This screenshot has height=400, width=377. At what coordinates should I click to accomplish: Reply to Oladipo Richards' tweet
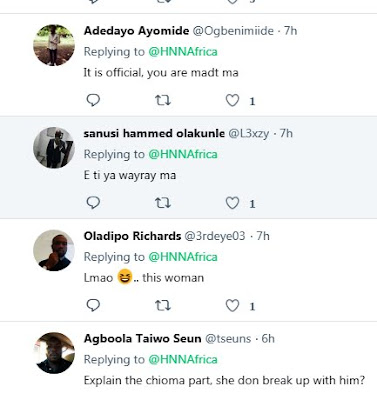point(93,305)
